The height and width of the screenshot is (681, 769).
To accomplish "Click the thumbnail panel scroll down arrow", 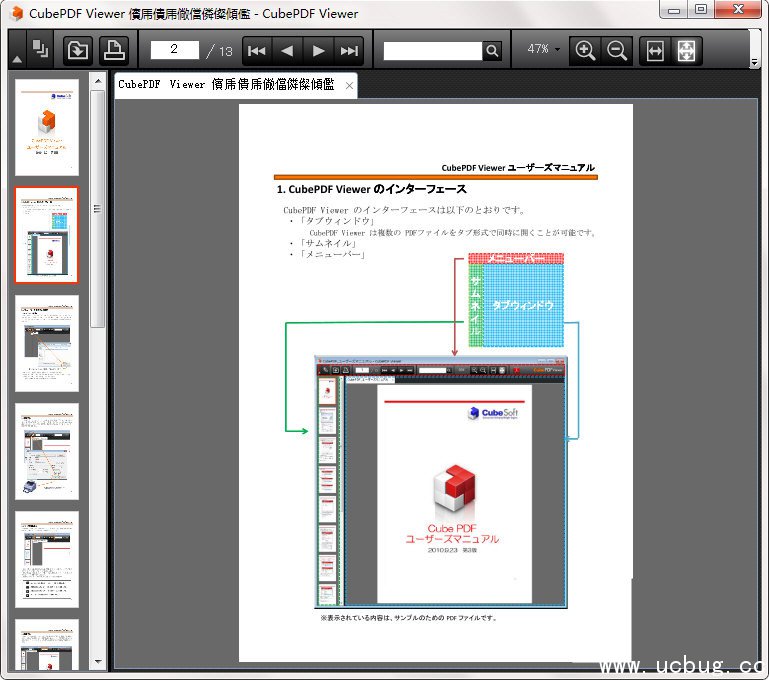I will pyautogui.click(x=98, y=661).
